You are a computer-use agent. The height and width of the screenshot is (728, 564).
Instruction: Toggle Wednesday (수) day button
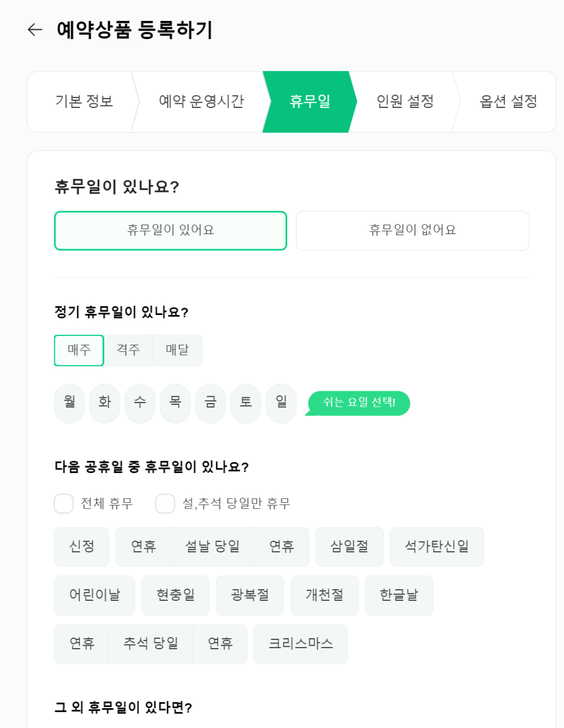140,402
